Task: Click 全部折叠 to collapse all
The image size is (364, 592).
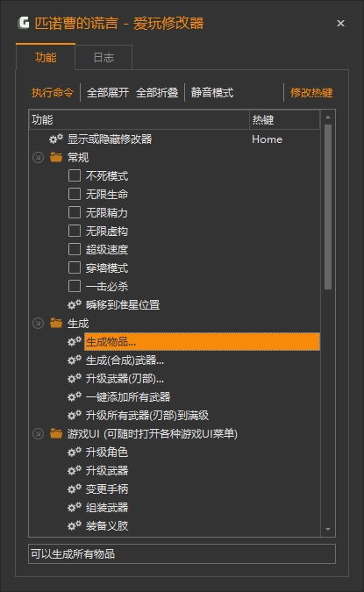Action: (157, 92)
